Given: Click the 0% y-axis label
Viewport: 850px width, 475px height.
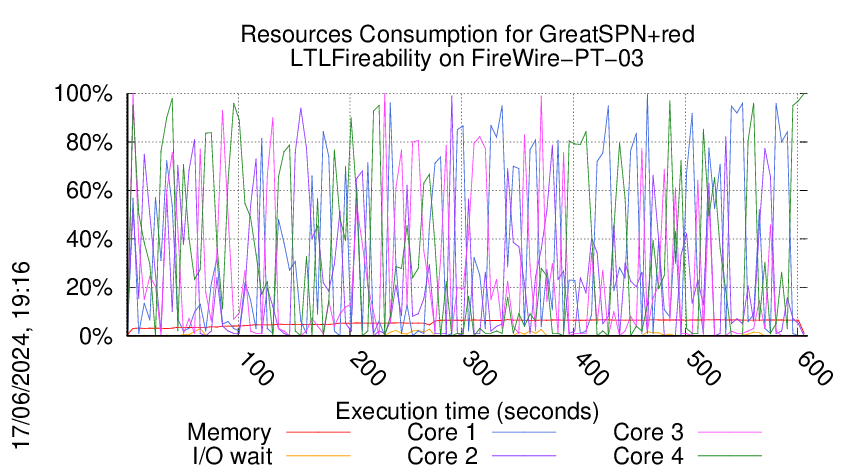Looking at the screenshot, I should tap(95, 336).
